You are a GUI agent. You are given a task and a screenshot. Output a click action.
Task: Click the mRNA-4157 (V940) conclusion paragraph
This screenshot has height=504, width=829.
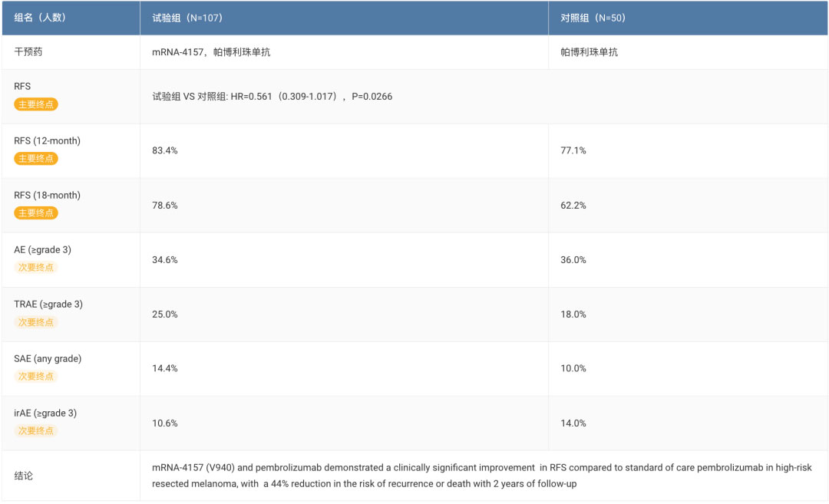pos(481,476)
